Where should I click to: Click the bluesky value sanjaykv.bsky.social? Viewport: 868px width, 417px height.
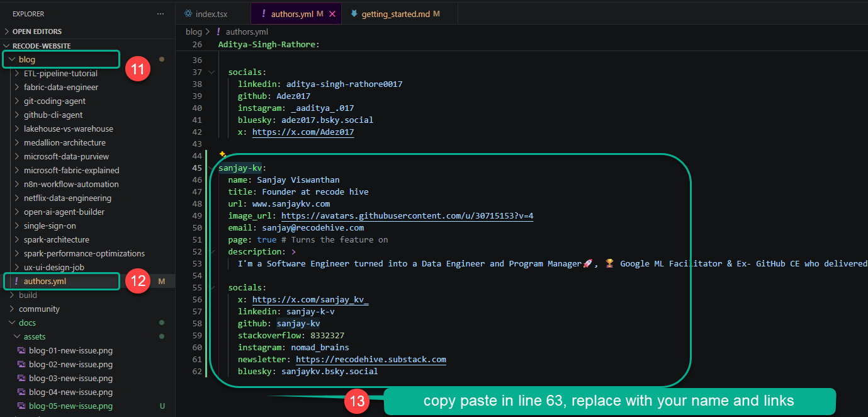click(330, 372)
